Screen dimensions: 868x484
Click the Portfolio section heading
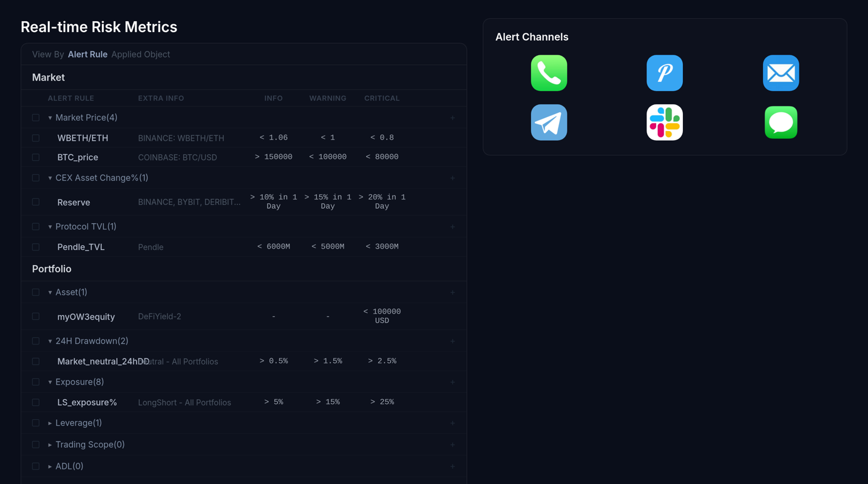(x=52, y=269)
